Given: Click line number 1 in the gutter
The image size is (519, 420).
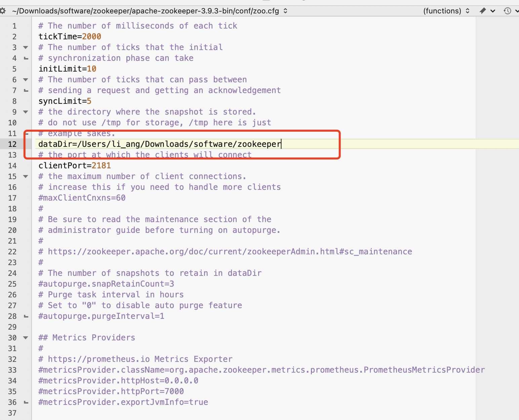Looking at the screenshot, I should (x=14, y=26).
